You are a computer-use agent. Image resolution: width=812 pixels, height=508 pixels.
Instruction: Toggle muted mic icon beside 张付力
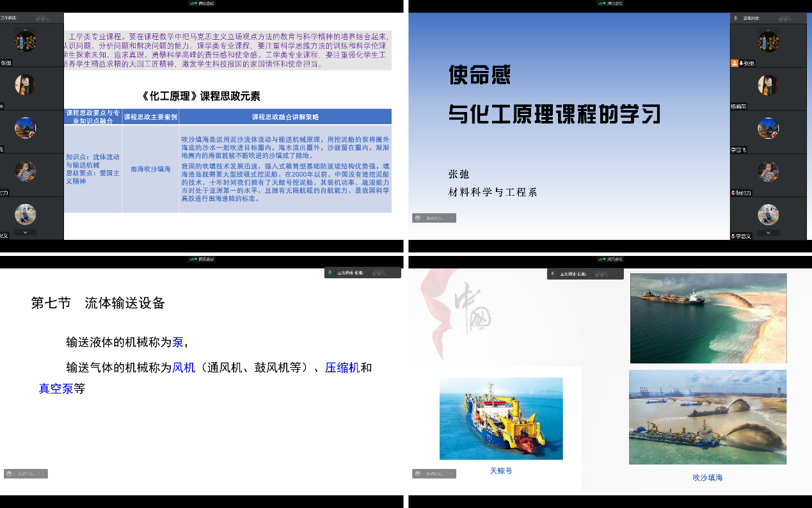tap(734, 193)
